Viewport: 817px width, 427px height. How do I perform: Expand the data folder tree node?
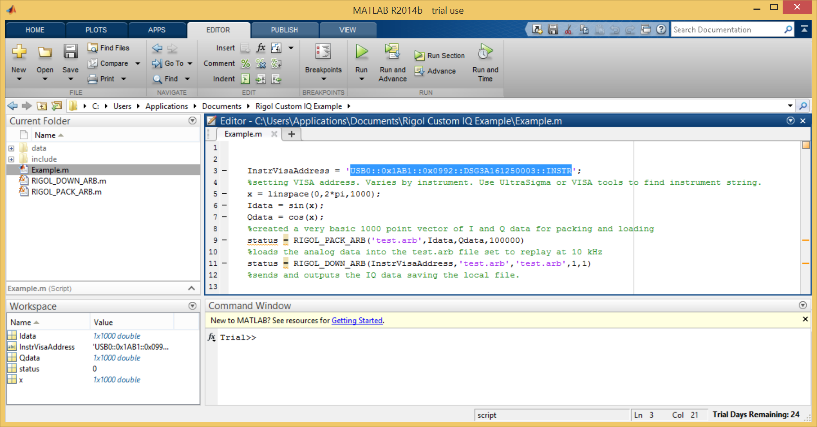(x=11, y=148)
